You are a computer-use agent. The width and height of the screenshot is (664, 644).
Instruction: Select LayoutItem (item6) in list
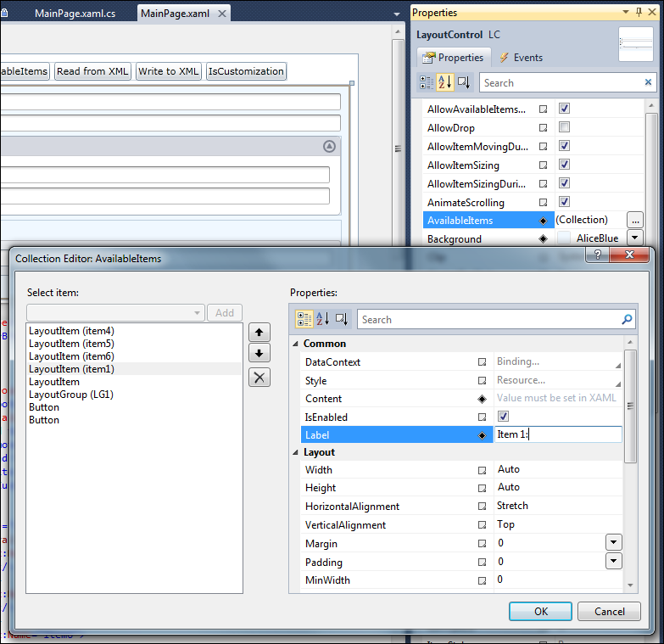tap(71, 356)
